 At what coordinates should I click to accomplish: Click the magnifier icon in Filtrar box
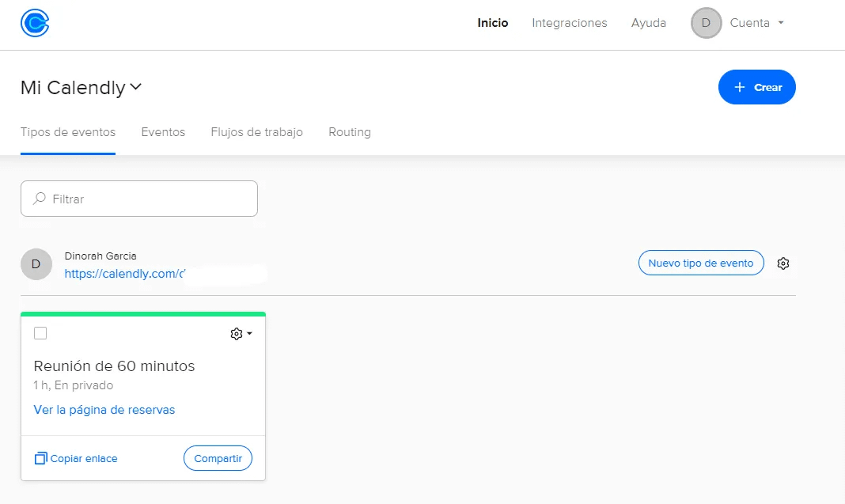coord(39,199)
